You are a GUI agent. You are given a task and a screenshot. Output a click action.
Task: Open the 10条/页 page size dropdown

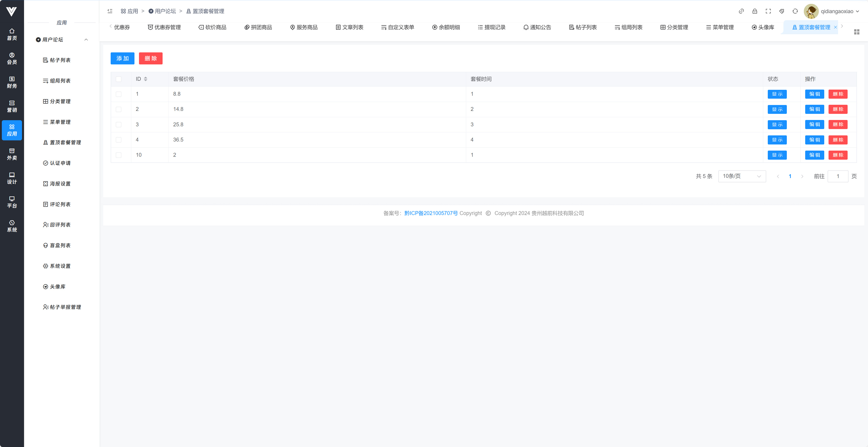(x=742, y=176)
